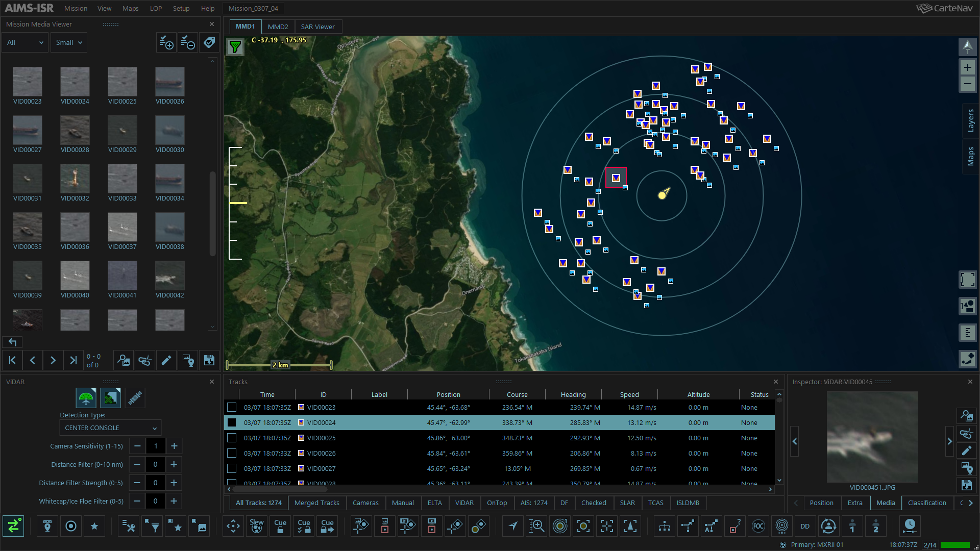Select the ViDAR tracks tab

(464, 503)
